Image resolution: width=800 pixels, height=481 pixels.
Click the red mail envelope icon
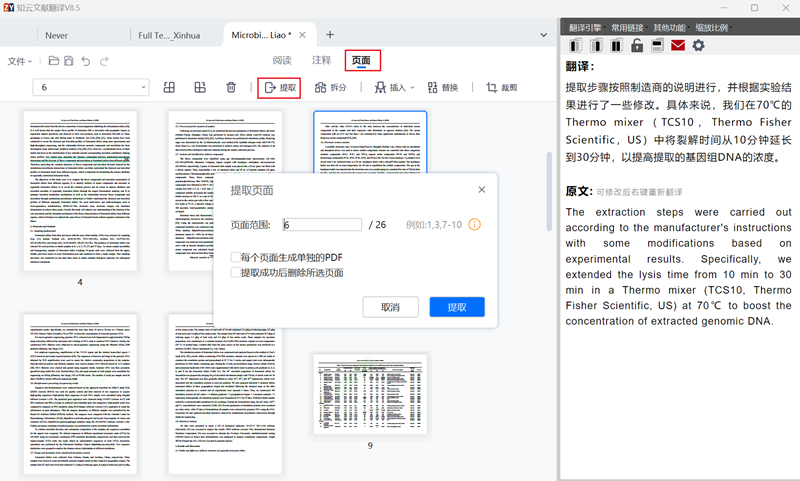tap(678, 46)
